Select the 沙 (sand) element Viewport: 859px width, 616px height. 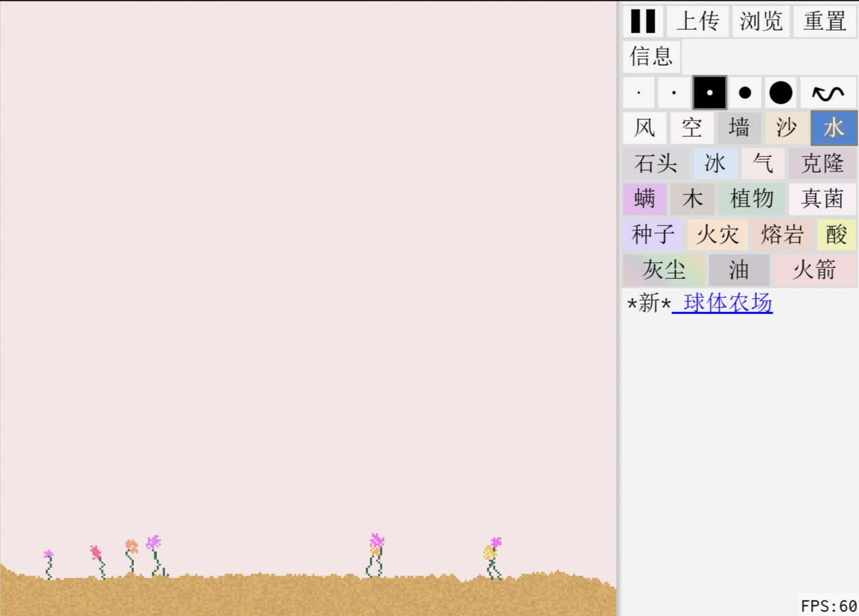(x=786, y=128)
